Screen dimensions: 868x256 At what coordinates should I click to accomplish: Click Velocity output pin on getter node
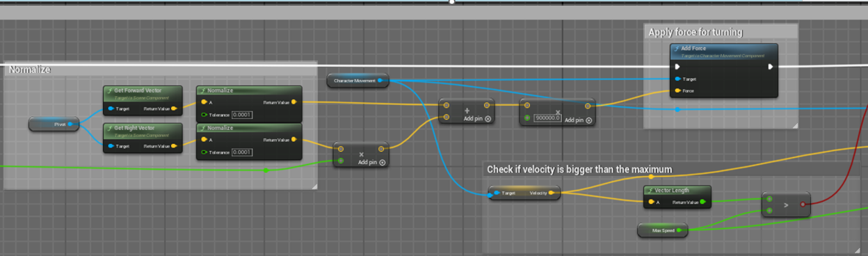click(551, 193)
